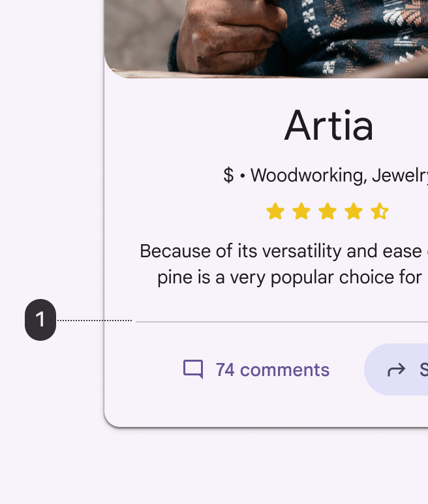428x504 pixels.
Task: Click the half-filled fifth star
Action: [380, 212]
